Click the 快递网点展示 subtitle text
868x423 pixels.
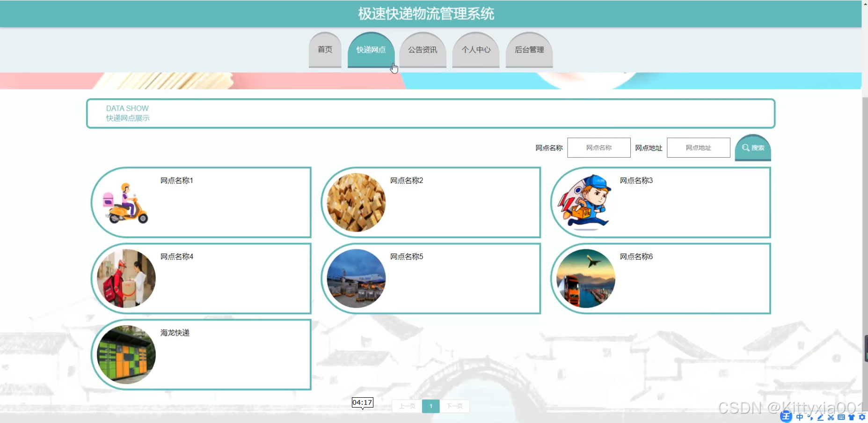[128, 118]
